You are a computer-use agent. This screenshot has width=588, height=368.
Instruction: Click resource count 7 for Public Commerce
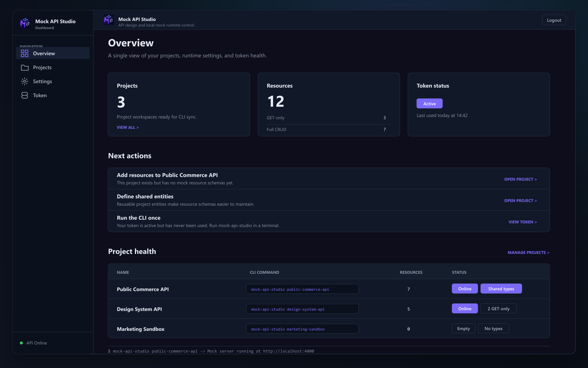[x=408, y=289]
